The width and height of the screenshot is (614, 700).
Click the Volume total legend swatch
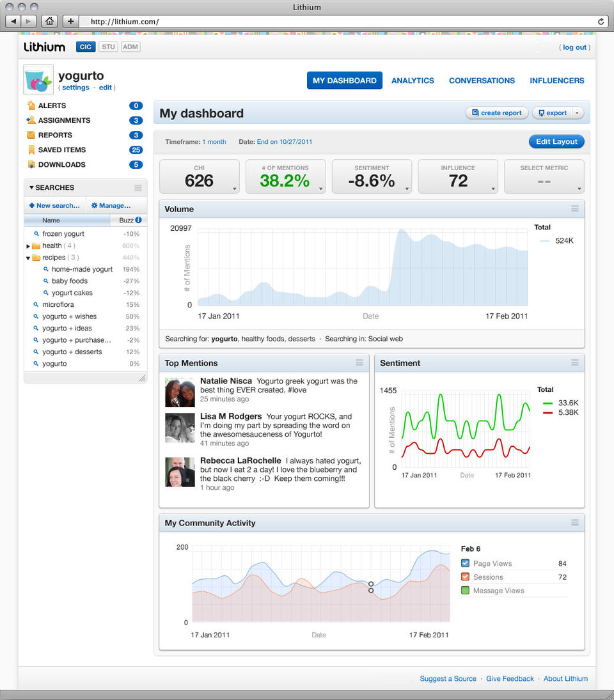pos(544,241)
